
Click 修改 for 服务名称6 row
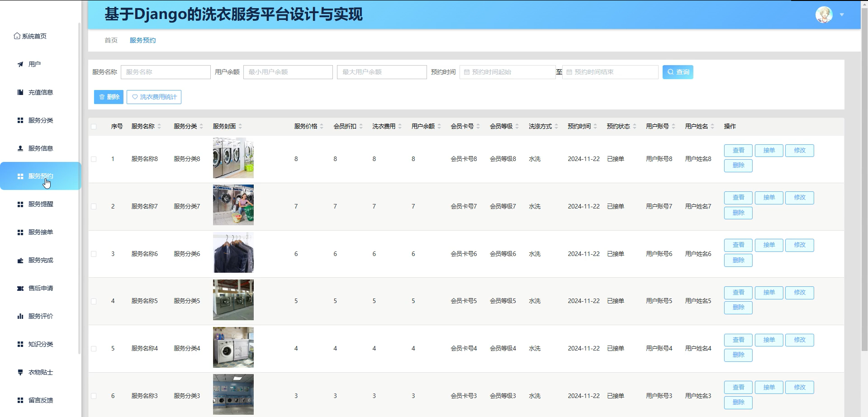(x=800, y=245)
